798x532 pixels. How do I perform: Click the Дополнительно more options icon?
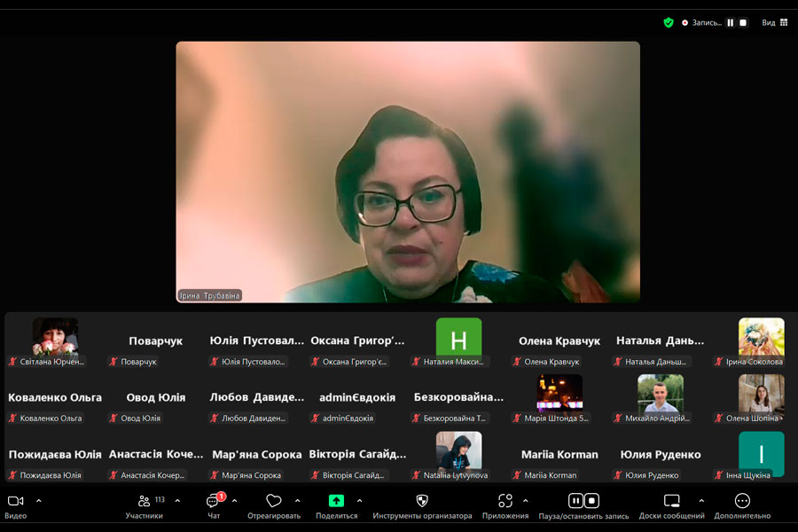click(742, 501)
